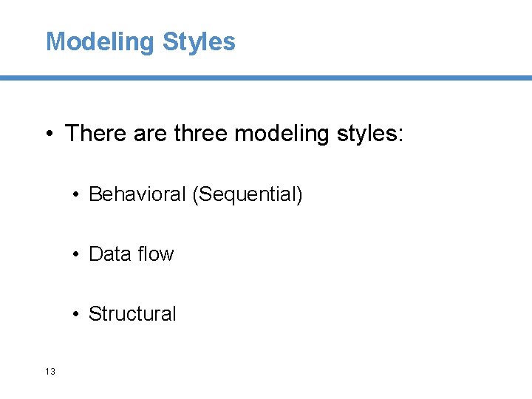This screenshot has width=532, height=399.
Task: Click the word 'flow' in 'Data flow'
Action: tap(156, 253)
